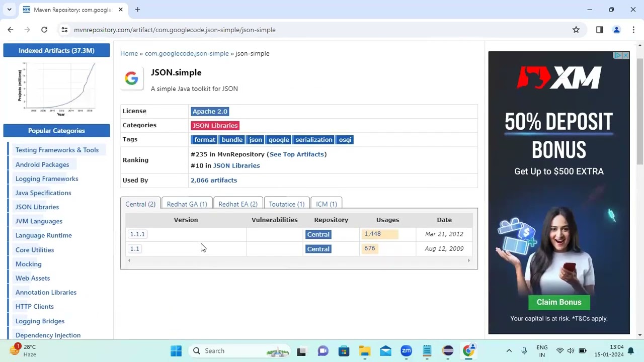Image resolution: width=644 pixels, height=362 pixels.
Task: Click the bundle tag
Action: 232,140
